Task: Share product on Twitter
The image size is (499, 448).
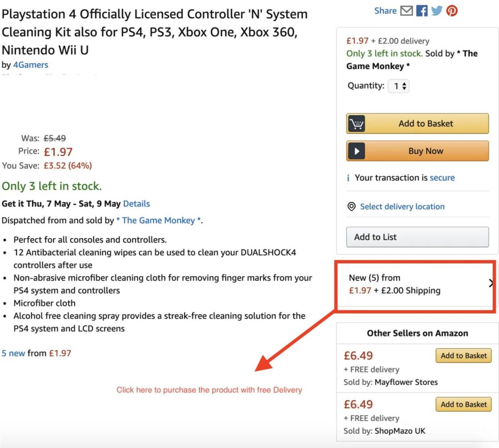Action: pyautogui.click(x=437, y=11)
